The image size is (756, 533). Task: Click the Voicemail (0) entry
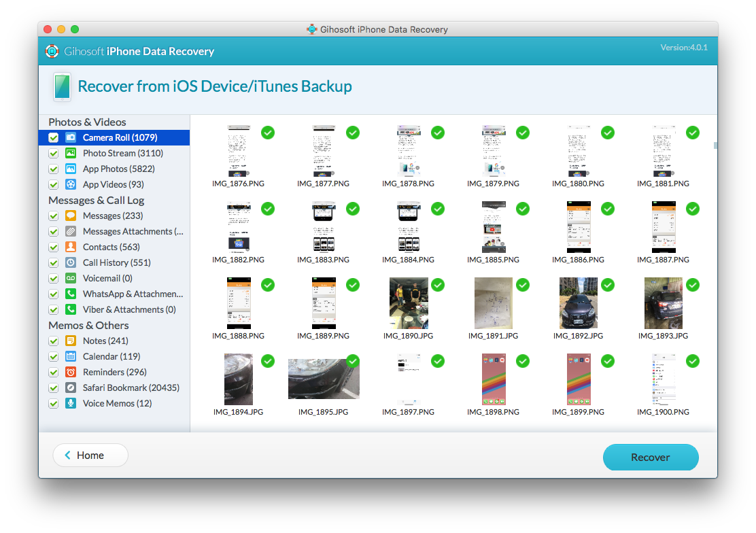114,278
